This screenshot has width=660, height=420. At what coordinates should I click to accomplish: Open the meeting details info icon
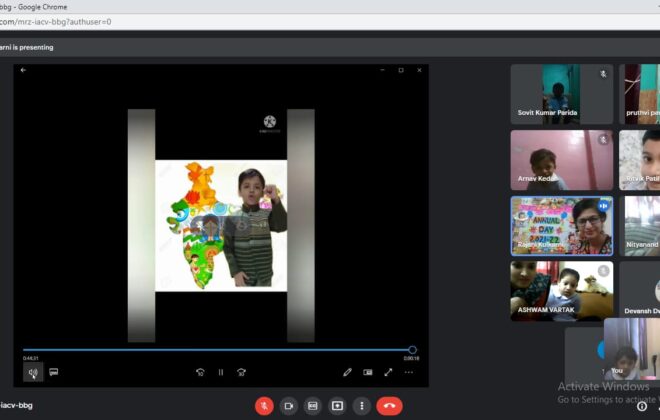tap(642, 406)
